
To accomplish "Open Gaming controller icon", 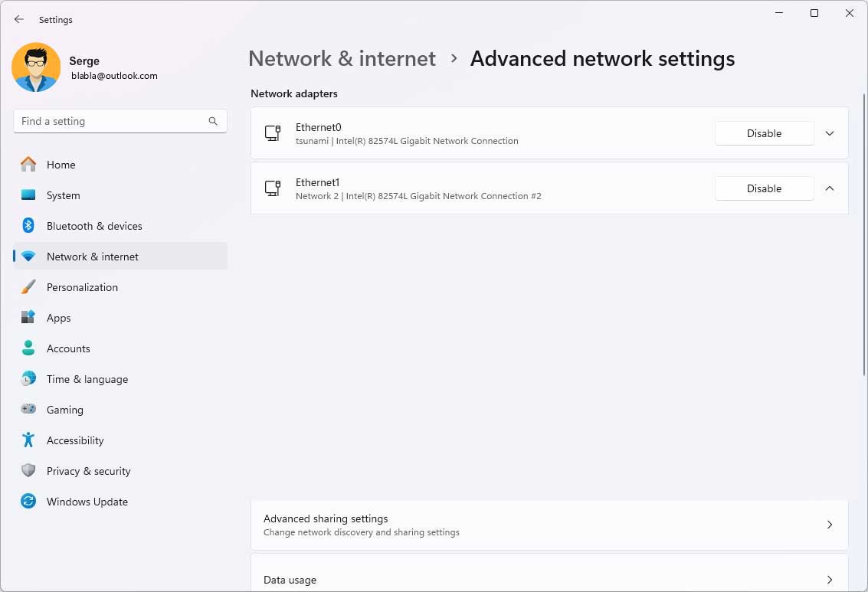I will click(x=28, y=410).
